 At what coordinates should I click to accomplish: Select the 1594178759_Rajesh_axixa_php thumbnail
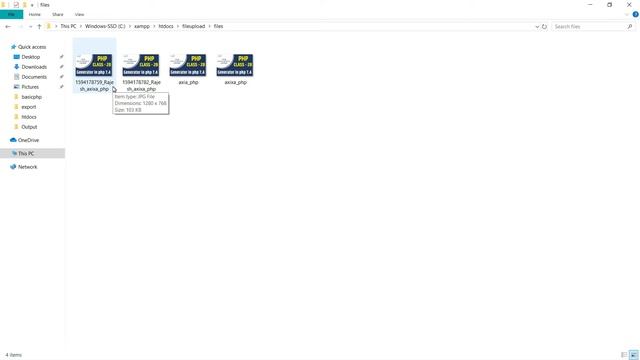(94, 65)
